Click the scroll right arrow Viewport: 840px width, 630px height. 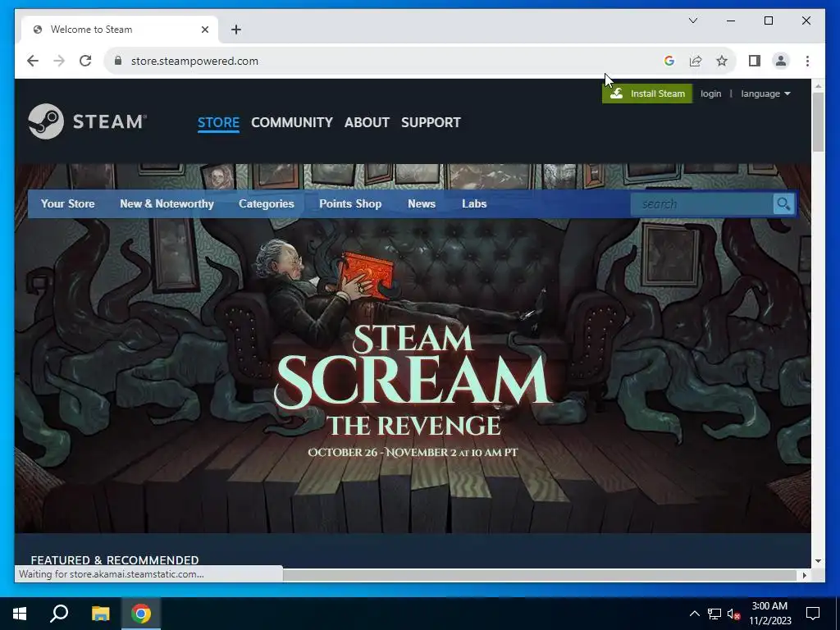(804, 575)
